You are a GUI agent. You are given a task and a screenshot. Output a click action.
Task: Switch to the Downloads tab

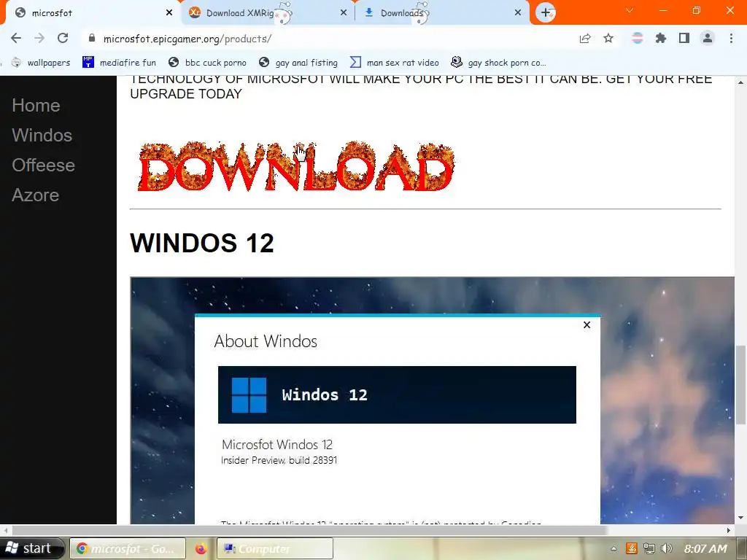[x=442, y=13]
